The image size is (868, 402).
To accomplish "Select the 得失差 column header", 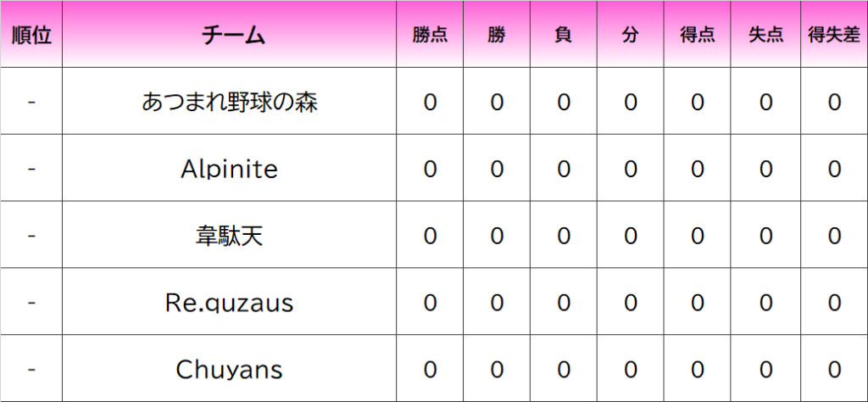I will [834, 36].
